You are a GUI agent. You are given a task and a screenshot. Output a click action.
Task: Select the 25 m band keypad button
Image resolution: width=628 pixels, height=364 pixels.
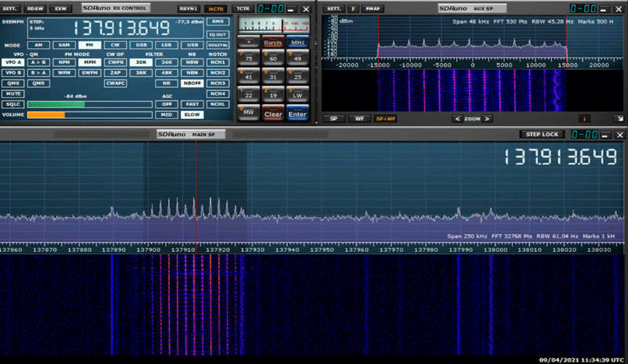(x=297, y=76)
